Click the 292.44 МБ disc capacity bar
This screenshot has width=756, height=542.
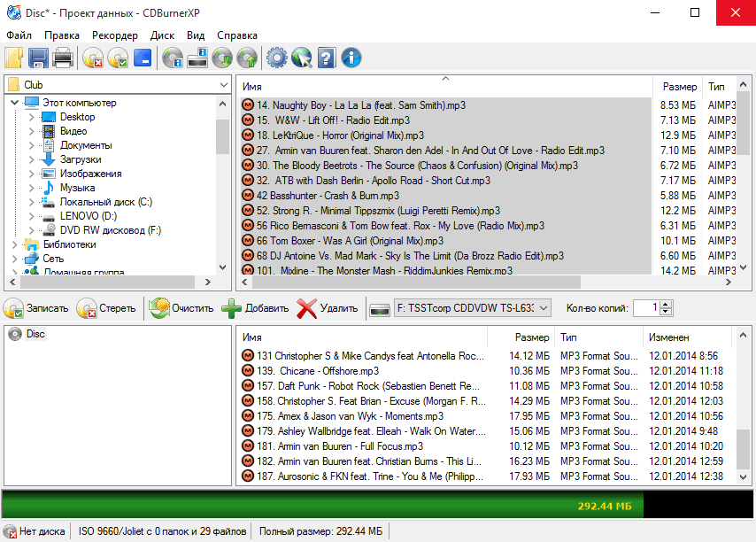pyautogui.click(x=378, y=505)
